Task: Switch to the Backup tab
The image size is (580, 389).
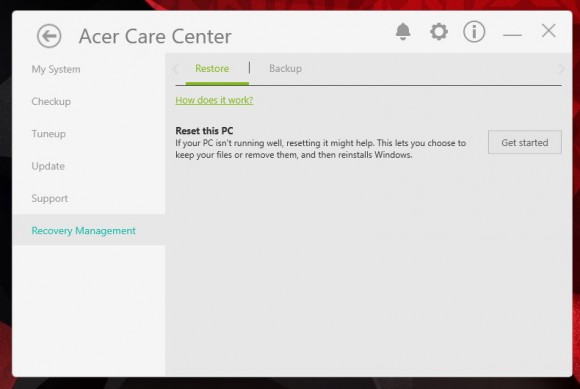Action: (x=285, y=68)
